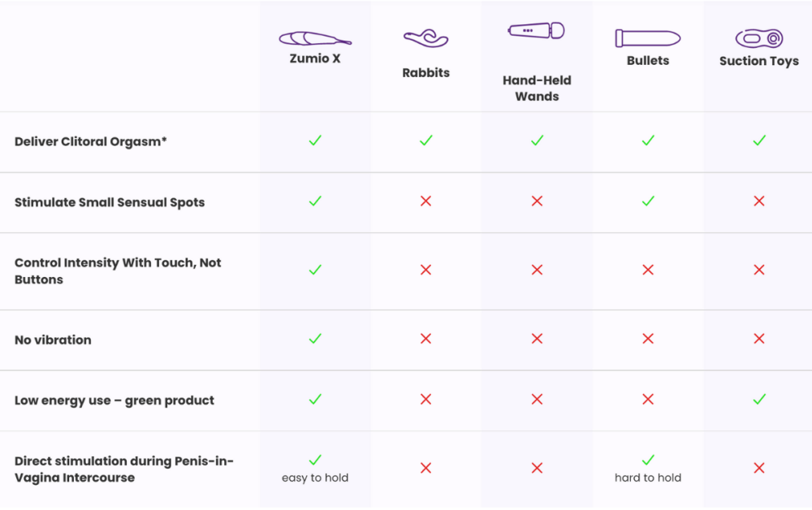Click red X for Rabbits Small Sensual Spots
The height and width of the screenshot is (510, 812).
coord(425,201)
